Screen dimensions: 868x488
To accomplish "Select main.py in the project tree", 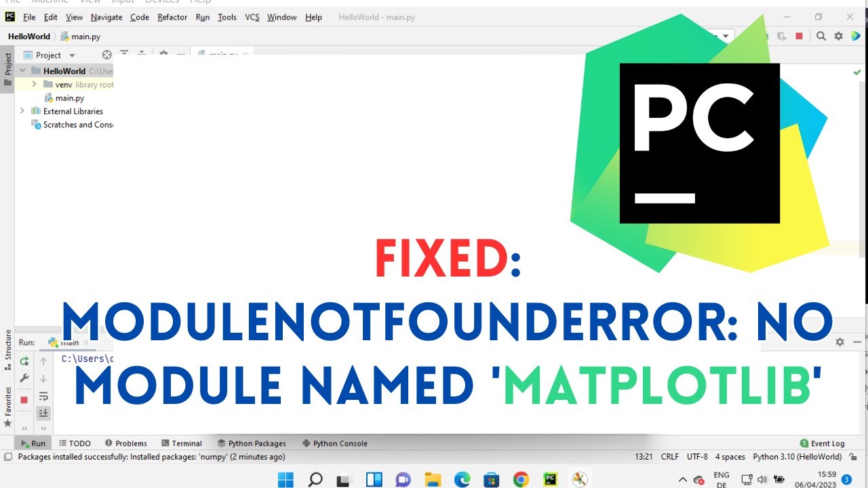I will pyautogui.click(x=65, y=98).
